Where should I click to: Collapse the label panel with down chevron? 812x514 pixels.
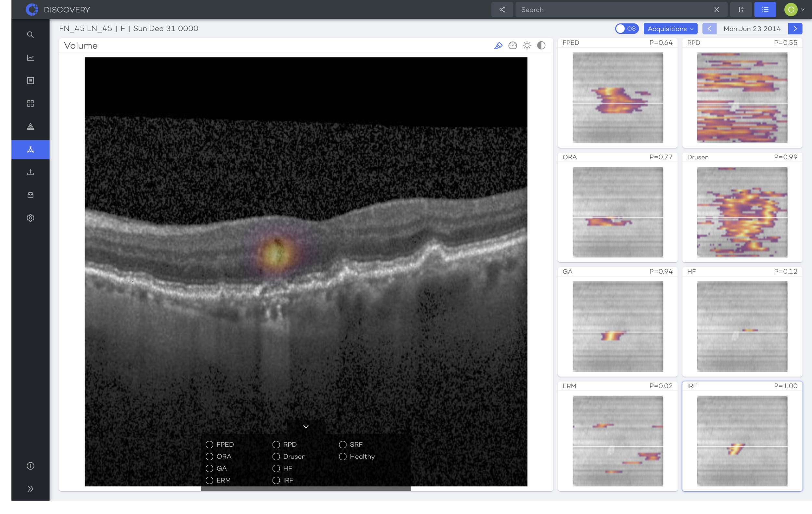click(306, 427)
